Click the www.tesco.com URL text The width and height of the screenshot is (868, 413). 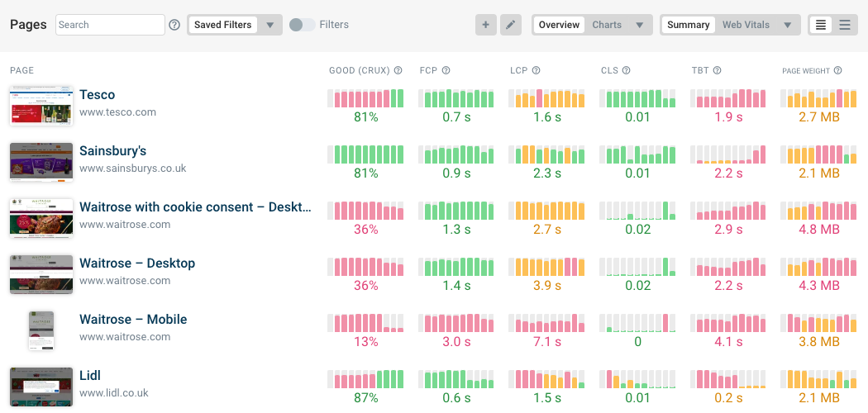(x=117, y=112)
